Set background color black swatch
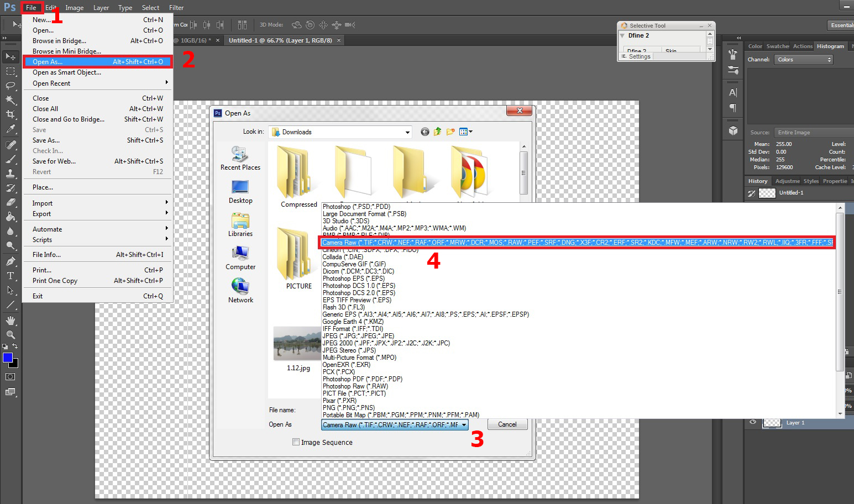Image resolution: width=854 pixels, height=504 pixels. pos(14,364)
